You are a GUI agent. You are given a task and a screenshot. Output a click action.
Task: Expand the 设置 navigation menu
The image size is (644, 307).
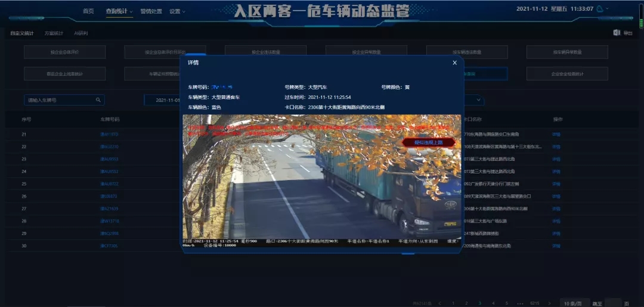(x=178, y=11)
